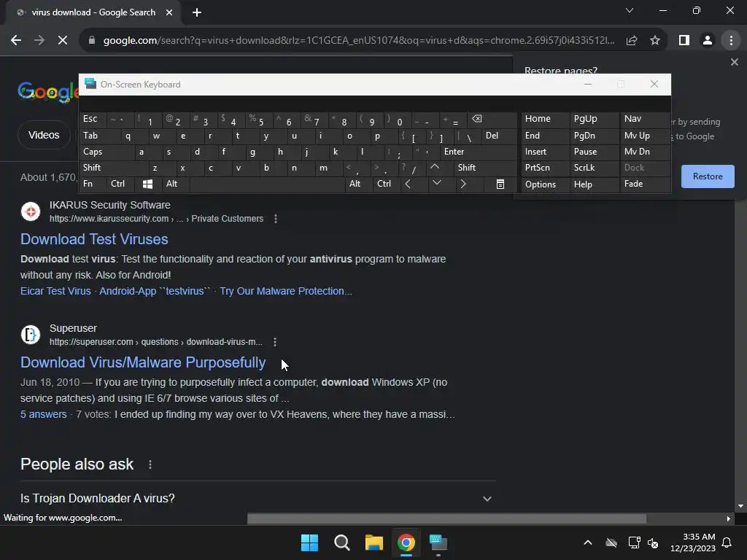This screenshot has width=747, height=560.
Task: Open a new tab with the plus icon
Action: [x=197, y=12]
